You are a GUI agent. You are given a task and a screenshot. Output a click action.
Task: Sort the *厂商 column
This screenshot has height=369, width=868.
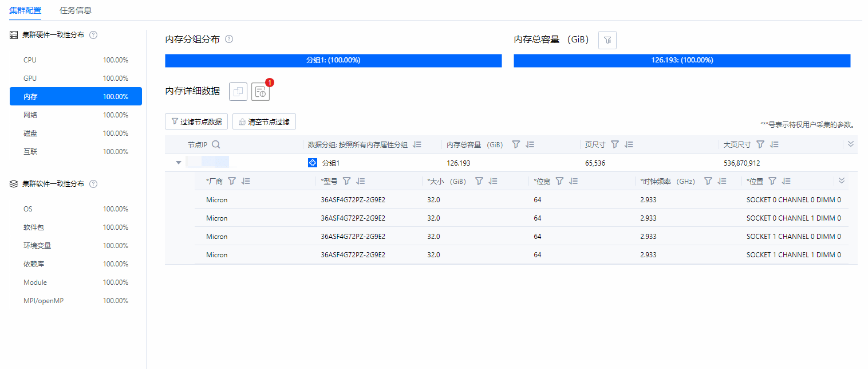tap(246, 181)
